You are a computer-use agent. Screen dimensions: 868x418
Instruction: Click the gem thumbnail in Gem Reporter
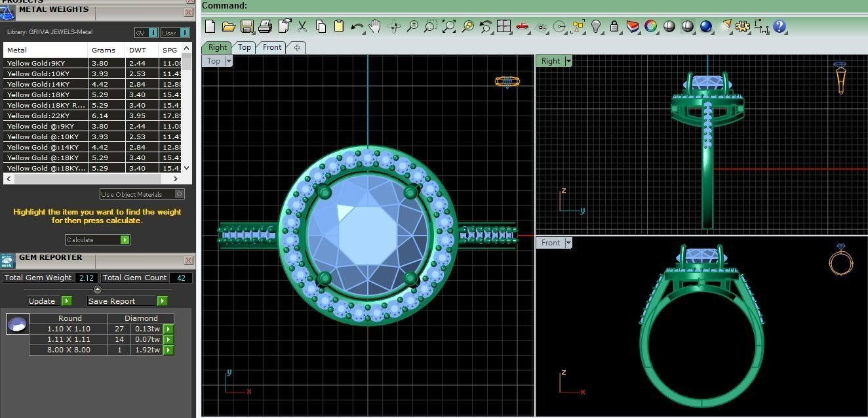click(x=17, y=324)
